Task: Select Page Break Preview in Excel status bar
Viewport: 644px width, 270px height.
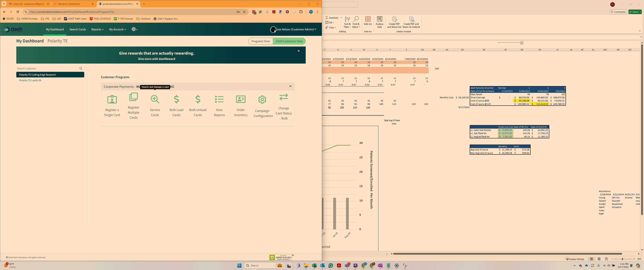Action: pyautogui.click(x=606, y=259)
